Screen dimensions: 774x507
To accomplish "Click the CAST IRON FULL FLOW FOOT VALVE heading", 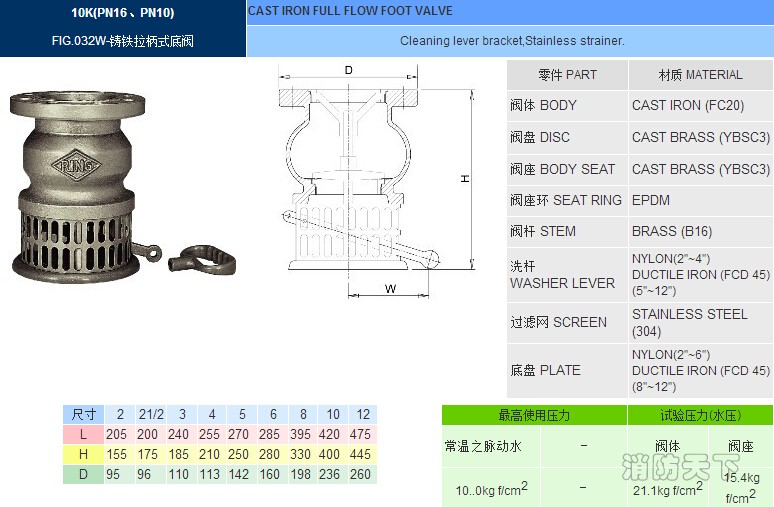I will pyautogui.click(x=350, y=11).
